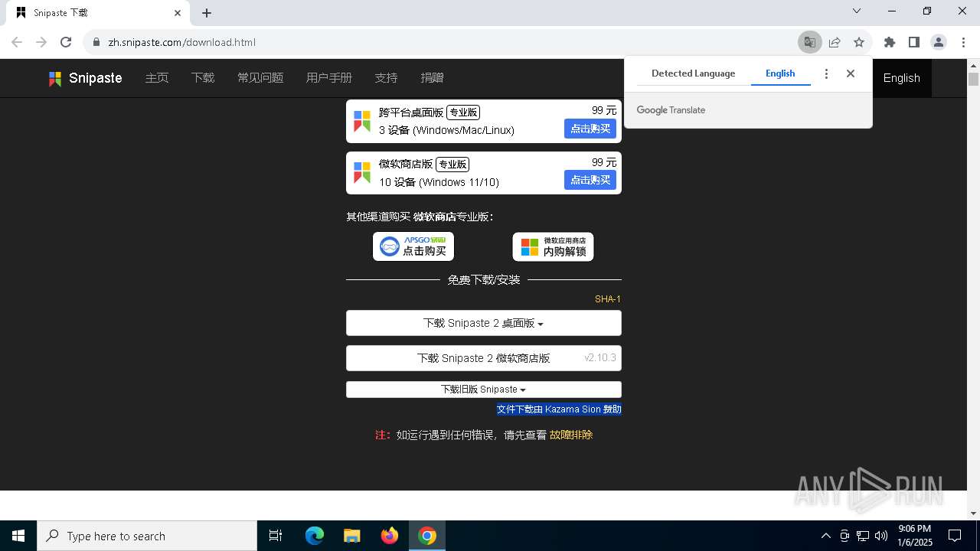Launch Microsoft Edge from taskbar
The height and width of the screenshot is (551, 980).
tap(315, 536)
